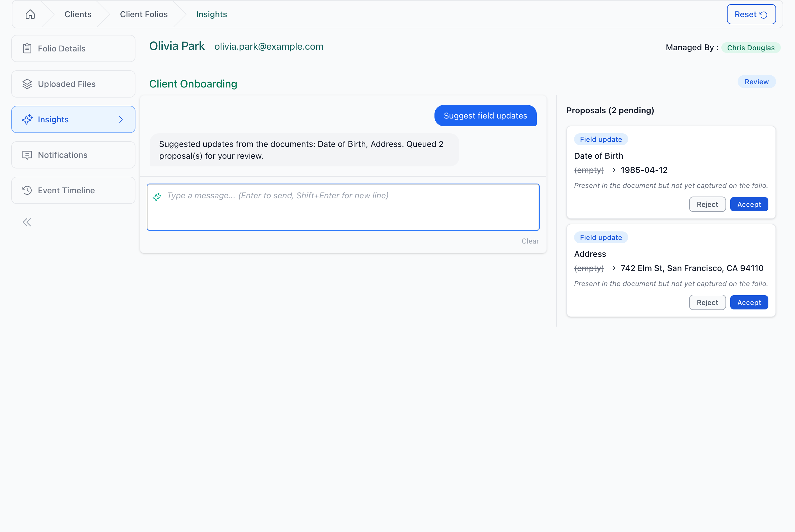The image size is (795, 532).
Task: Collapse the sidebar with double-chevron icon
Action: 27,222
